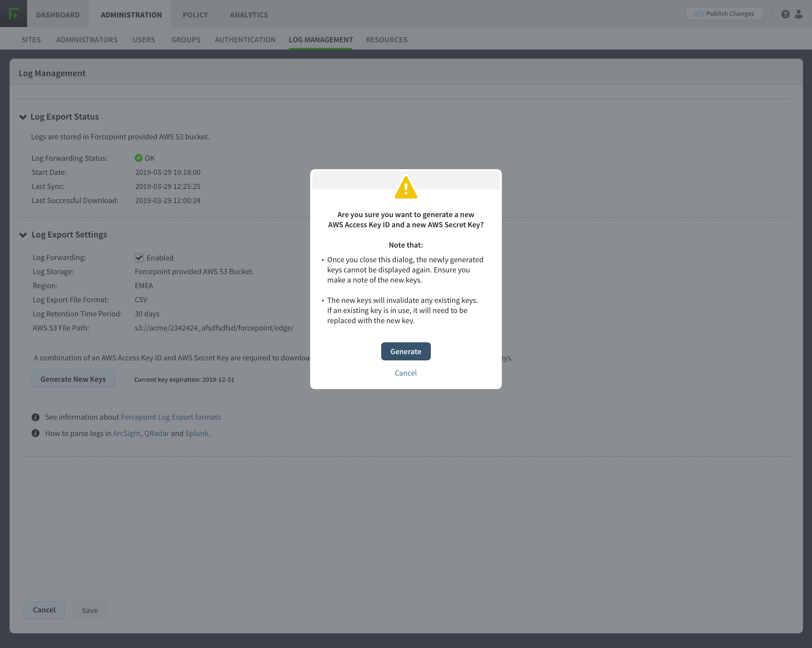Open the Splunk parsing link
The image size is (812, 648).
coord(197,433)
